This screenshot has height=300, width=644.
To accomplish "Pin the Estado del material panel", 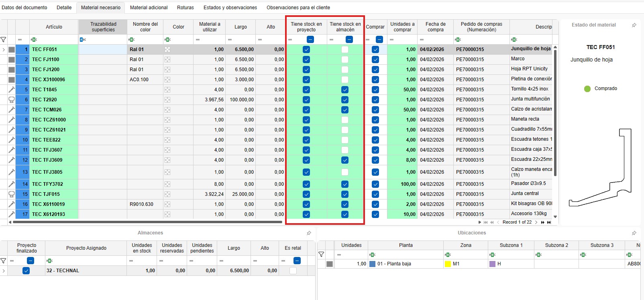I will pos(634,25).
